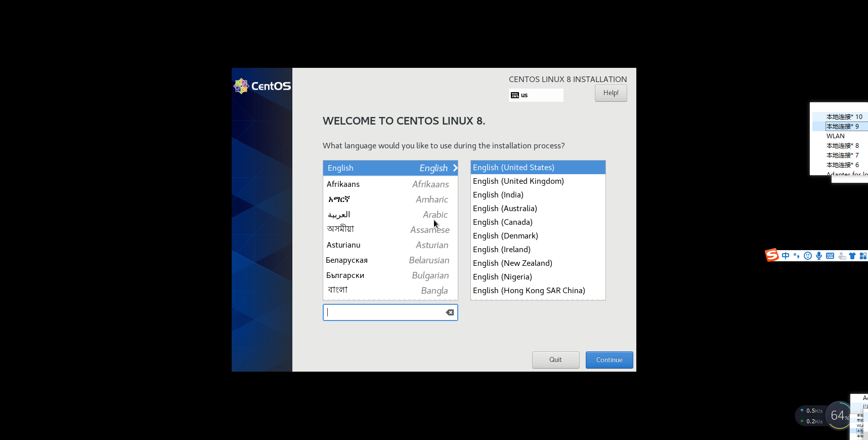Select English (United Kingdom) locale
Image resolution: width=868 pixels, height=440 pixels.
[x=538, y=181]
